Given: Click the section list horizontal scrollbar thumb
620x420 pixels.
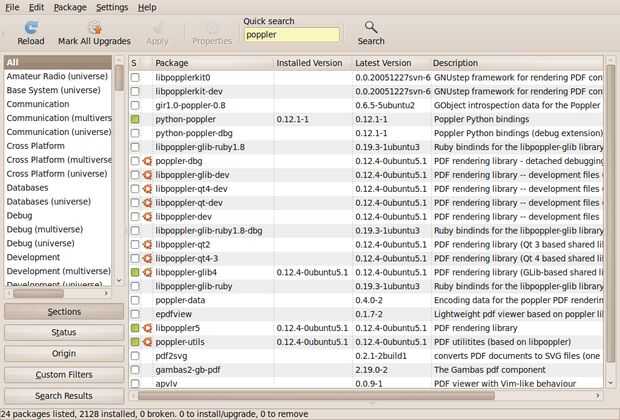Looking at the screenshot, I should 38,293.
